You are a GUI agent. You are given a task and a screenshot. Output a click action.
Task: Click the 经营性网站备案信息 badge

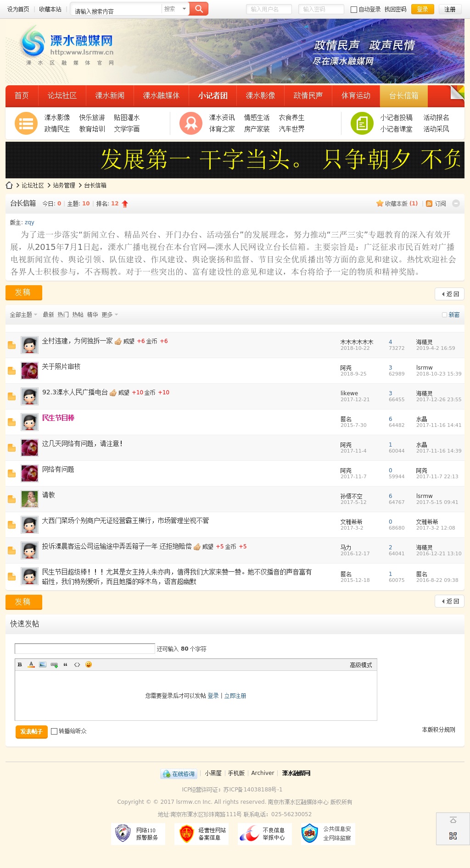(x=201, y=834)
